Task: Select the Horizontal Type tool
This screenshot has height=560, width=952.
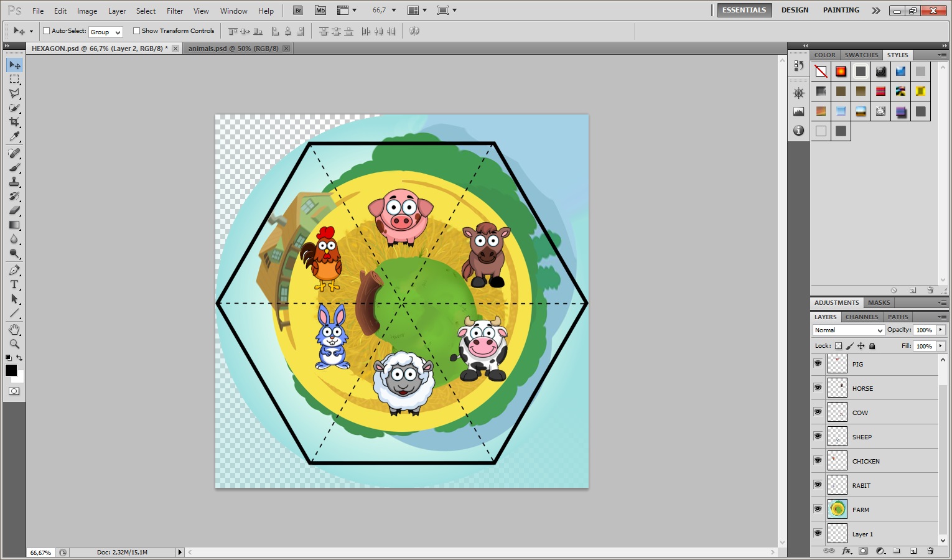Action: (x=14, y=284)
